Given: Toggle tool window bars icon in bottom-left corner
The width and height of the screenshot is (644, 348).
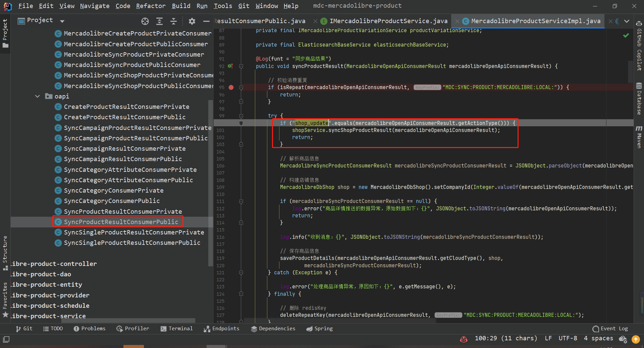Looking at the screenshot, I should pyautogui.click(x=6, y=339).
